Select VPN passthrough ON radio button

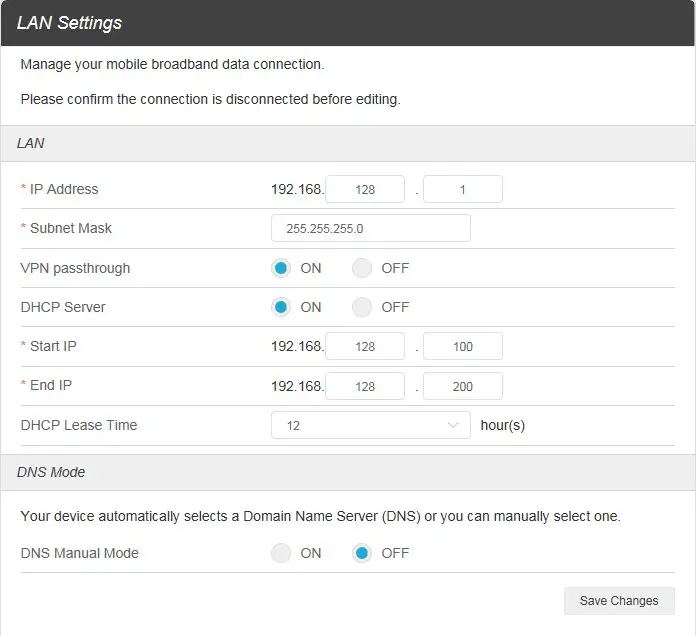282,268
